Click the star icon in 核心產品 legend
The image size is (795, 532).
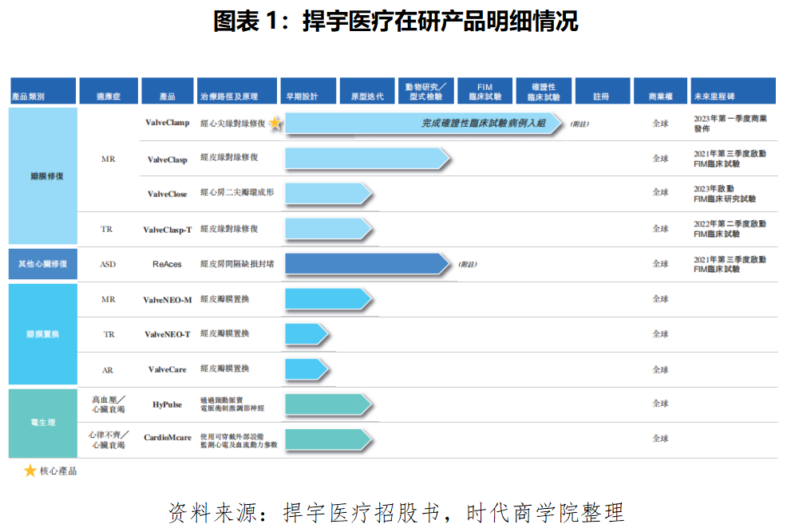30,471
